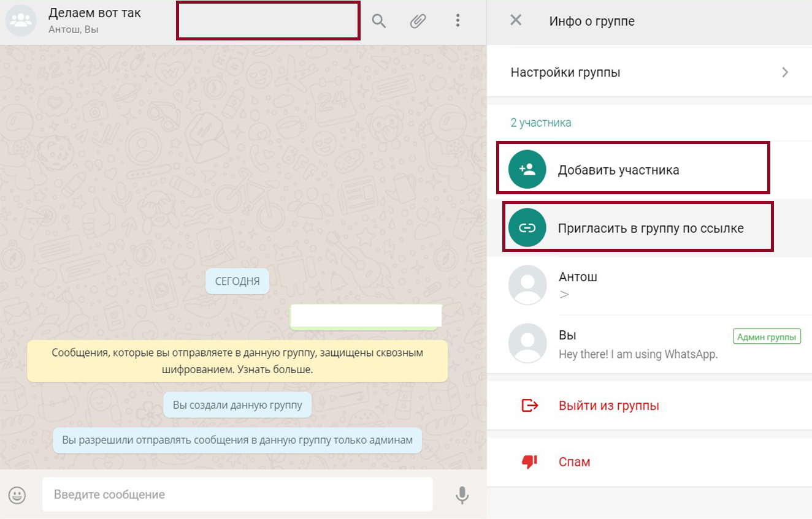Click the Вы participant avatar
Viewport: 812px width, 519px height.
[x=527, y=343]
